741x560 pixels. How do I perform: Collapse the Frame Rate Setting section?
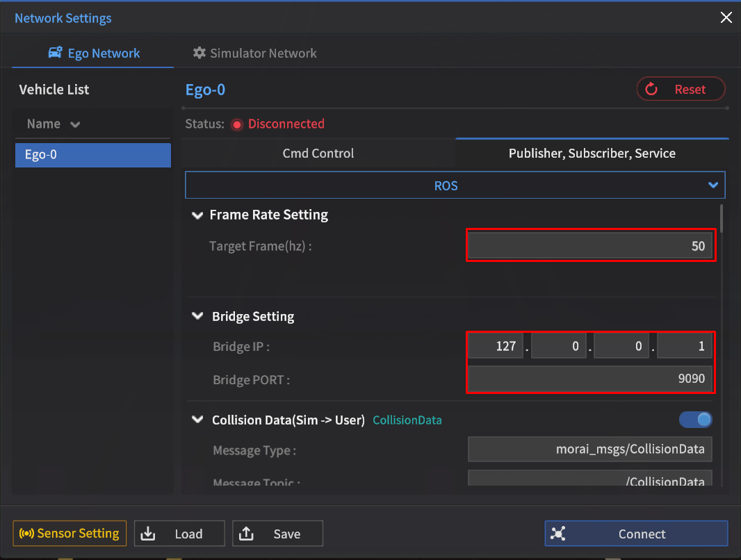197,215
